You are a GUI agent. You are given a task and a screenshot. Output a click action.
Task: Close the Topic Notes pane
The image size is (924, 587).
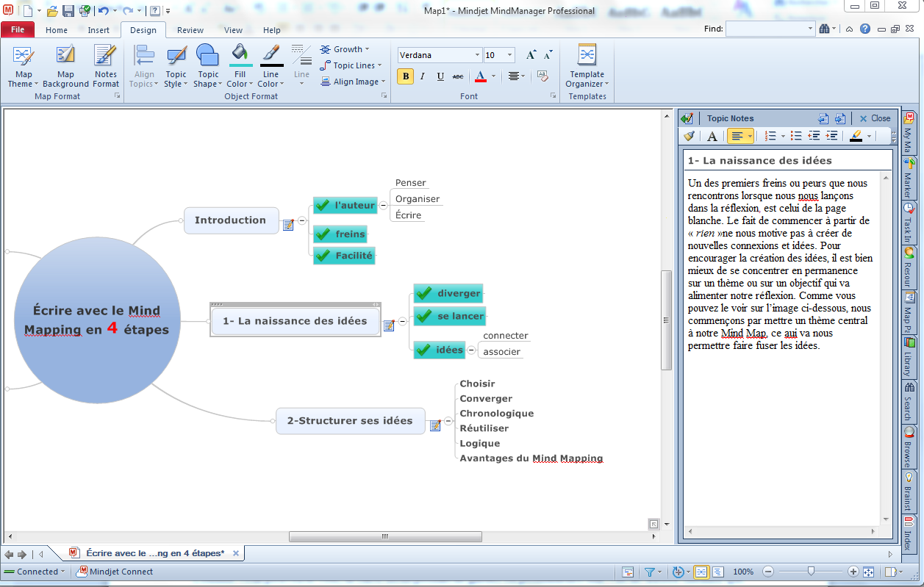tap(874, 118)
